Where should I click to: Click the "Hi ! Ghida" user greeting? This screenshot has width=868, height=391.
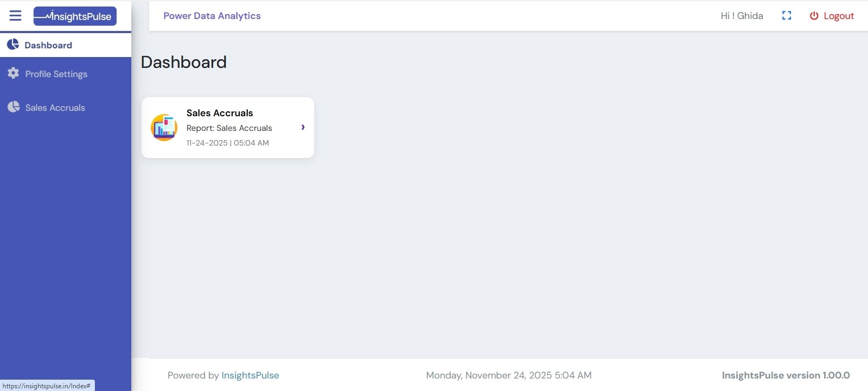[742, 16]
